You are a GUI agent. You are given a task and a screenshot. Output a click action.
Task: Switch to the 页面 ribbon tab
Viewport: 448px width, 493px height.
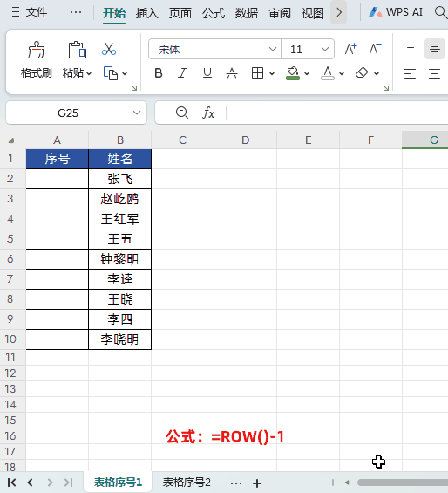tap(180, 13)
